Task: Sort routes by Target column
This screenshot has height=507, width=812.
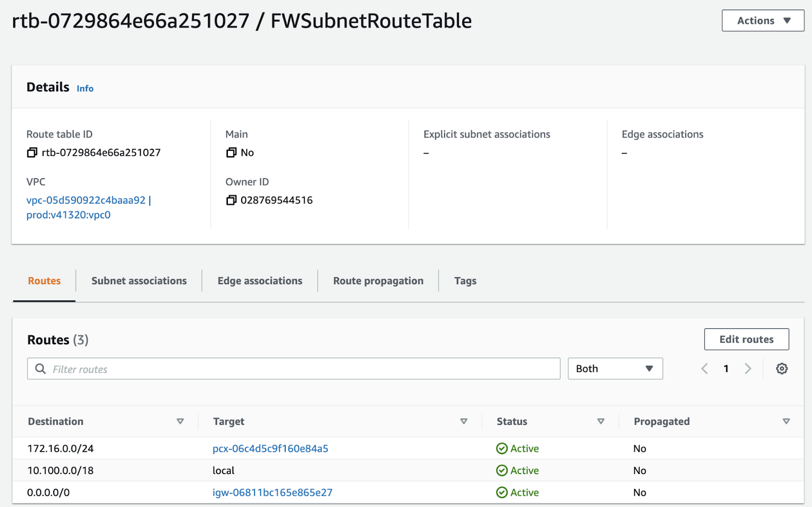Action: (x=463, y=422)
